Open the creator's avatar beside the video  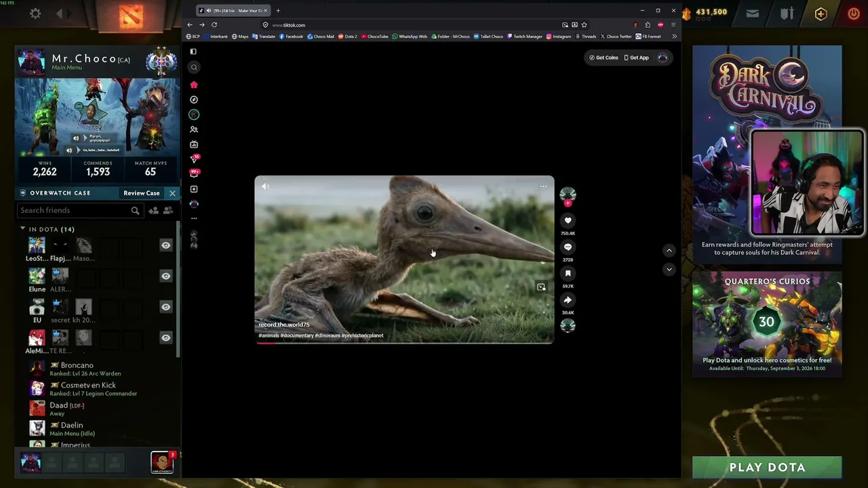click(x=568, y=195)
